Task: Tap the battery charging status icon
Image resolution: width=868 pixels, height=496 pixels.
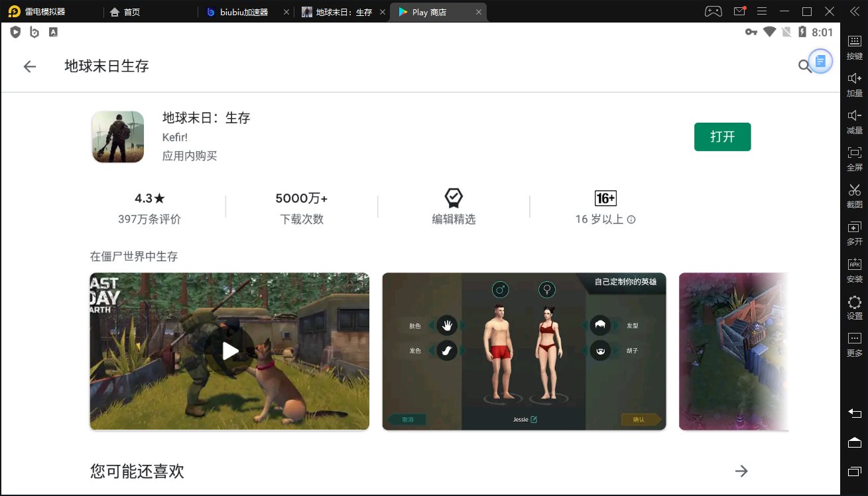Action: tap(802, 32)
